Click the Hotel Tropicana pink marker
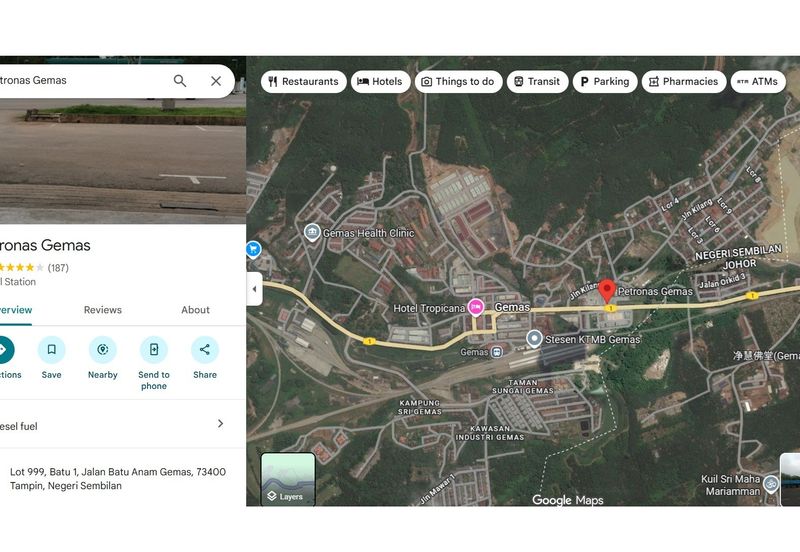The image size is (800, 552). (x=476, y=308)
